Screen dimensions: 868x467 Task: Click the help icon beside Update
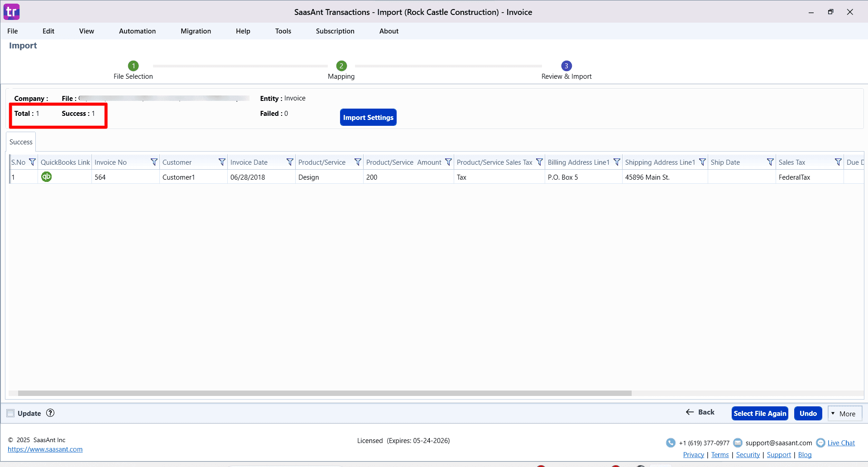coord(50,413)
